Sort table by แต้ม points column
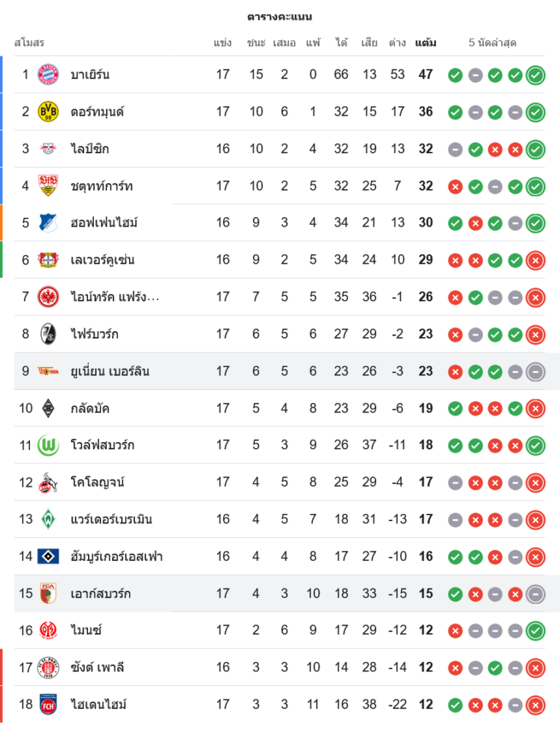 (425, 43)
